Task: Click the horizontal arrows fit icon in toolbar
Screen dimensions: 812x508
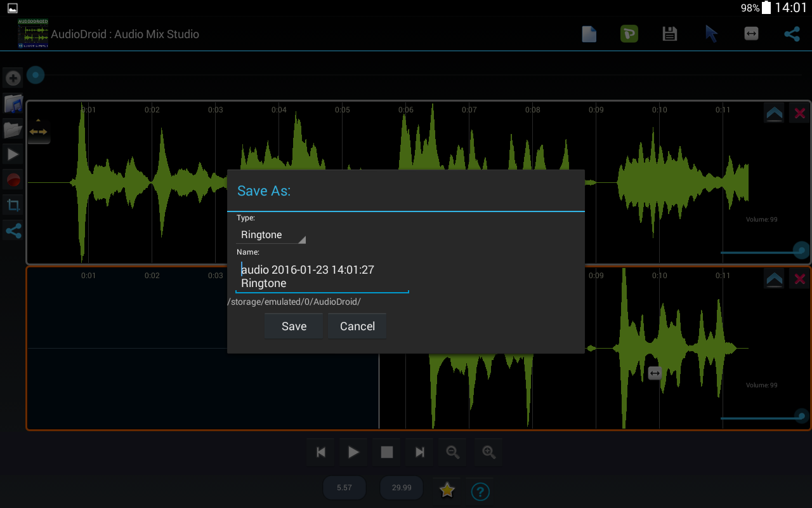Action: click(751, 34)
